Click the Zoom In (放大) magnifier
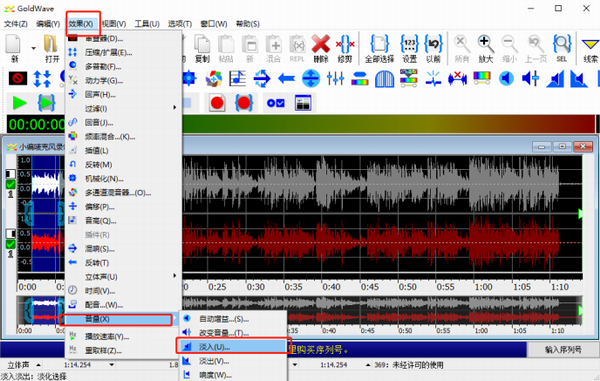Viewport: 600px width, 381px height. click(x=486, y=48)
